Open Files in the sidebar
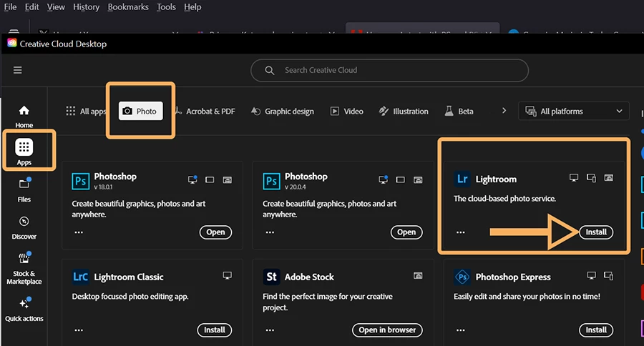Viewport: 644px width, 346px height. point(24,190)
